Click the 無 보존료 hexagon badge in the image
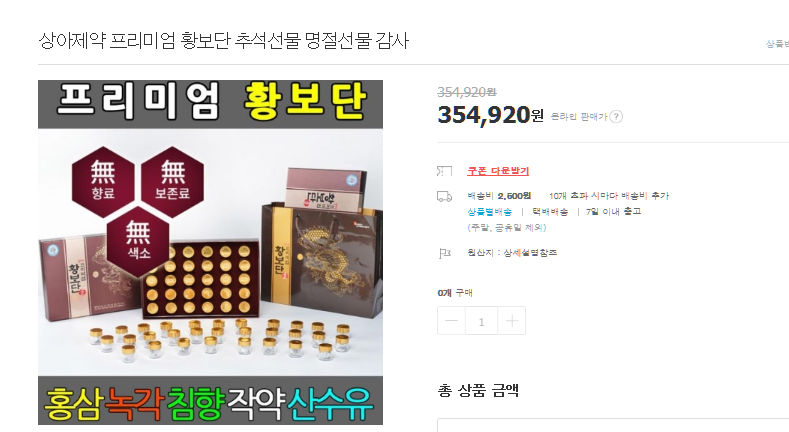Screen dimensions: 789x432 click(173, 182)
